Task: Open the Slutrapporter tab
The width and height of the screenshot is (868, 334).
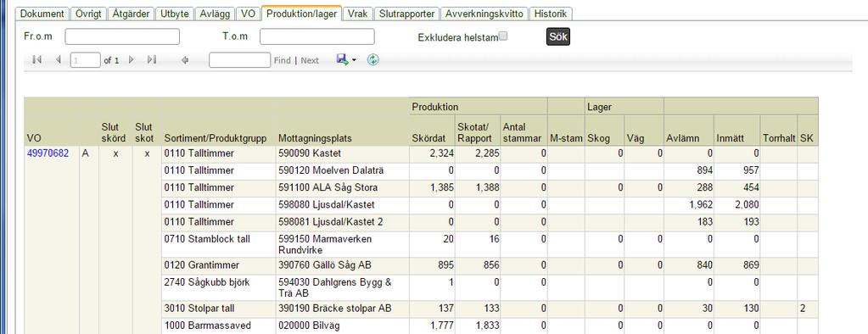Action: (407, 14)
